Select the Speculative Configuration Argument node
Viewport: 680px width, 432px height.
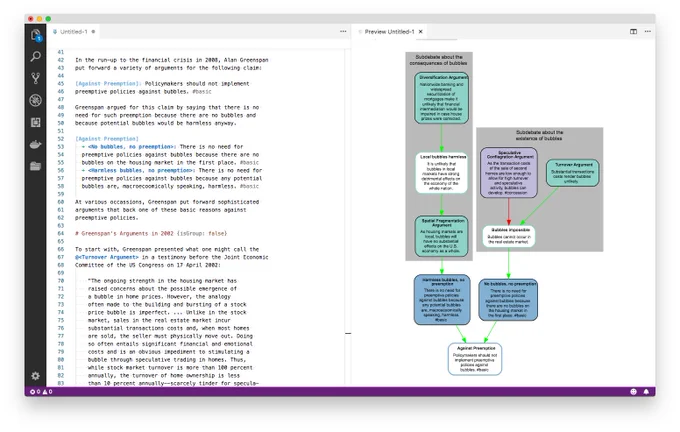click(509, 173)
